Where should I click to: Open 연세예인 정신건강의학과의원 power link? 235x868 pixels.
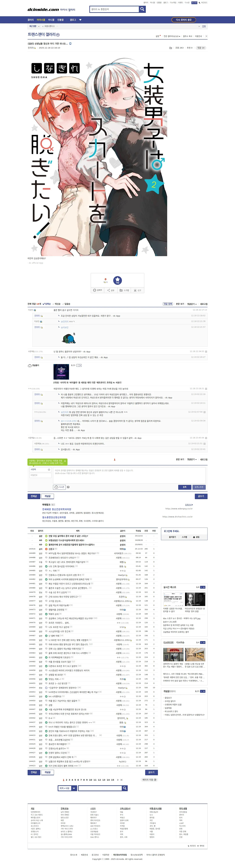pyautogui.click(x=56, y=509)
